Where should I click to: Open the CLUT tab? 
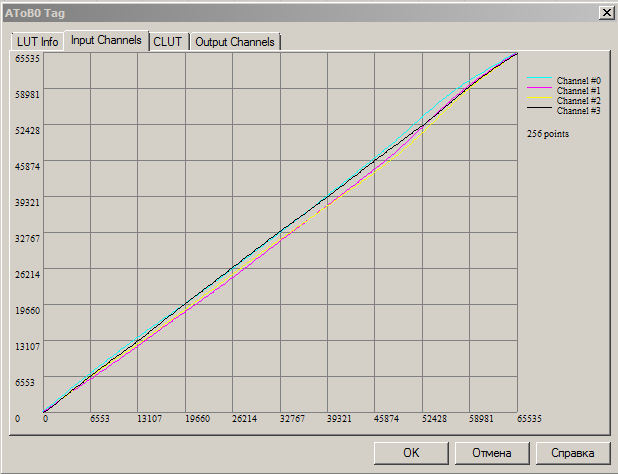pyautogui.click(x=168, y=42)
